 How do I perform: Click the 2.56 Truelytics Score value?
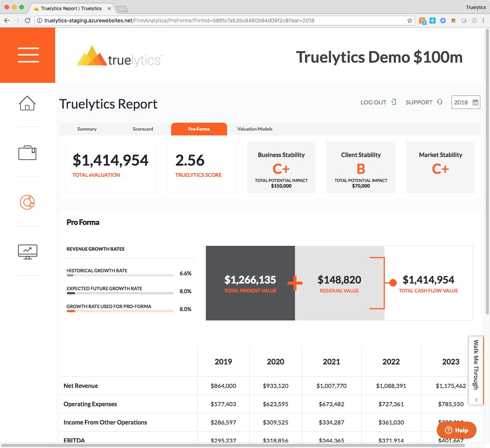click(190, 160)
